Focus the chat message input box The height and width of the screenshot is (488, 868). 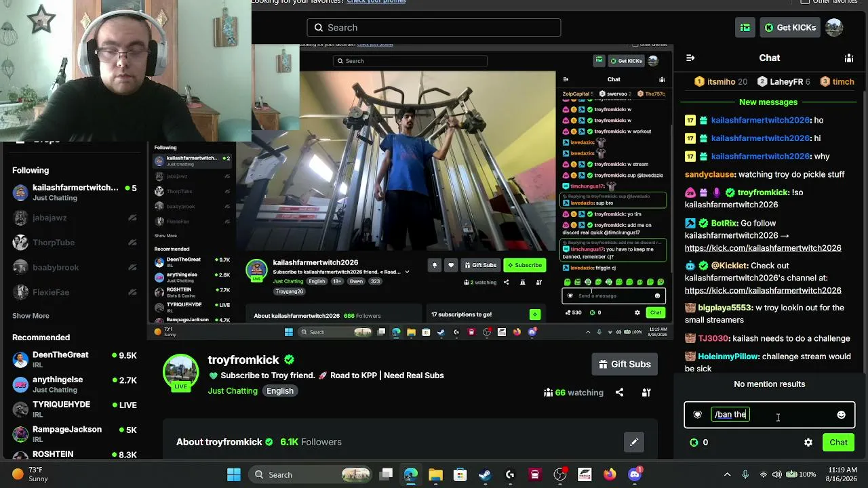[x=769, y=415]
